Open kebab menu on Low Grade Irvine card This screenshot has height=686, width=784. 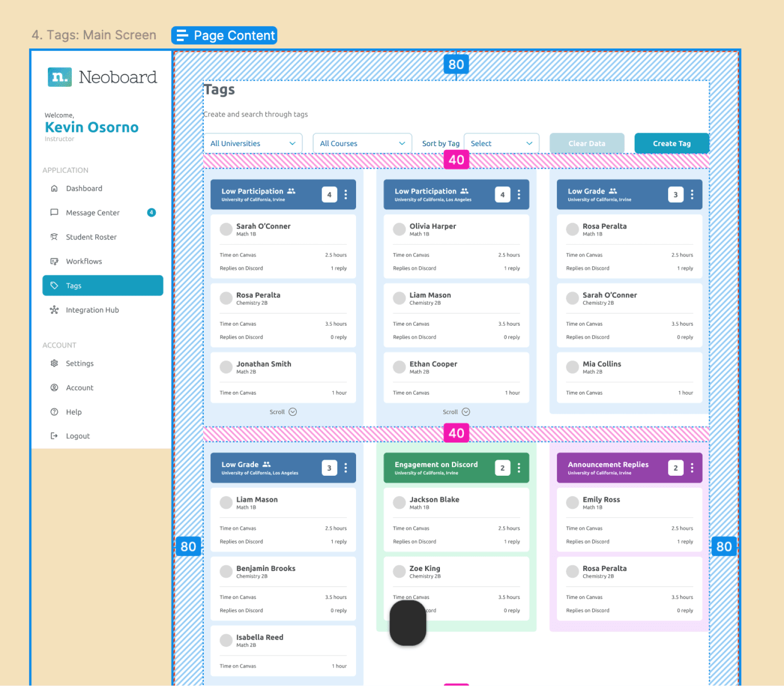692,194
